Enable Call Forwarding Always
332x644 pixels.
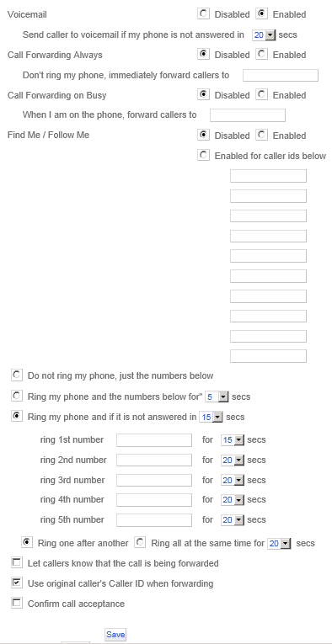point(261,54)
